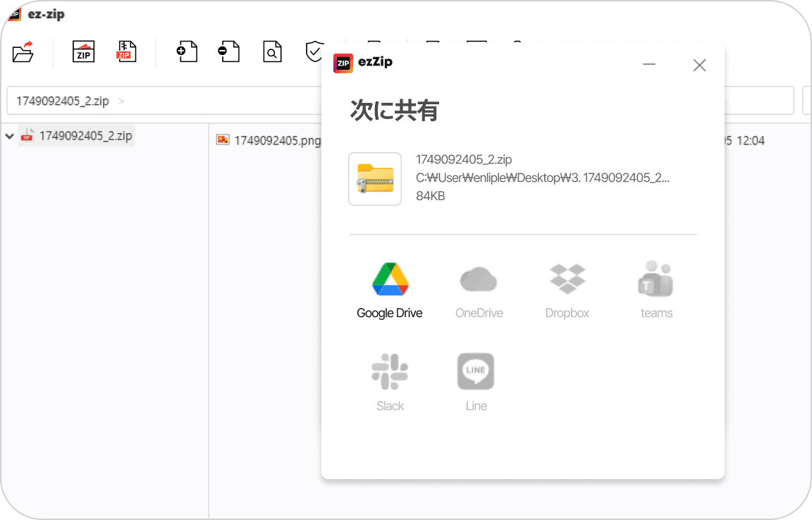Click the shield check toolbar icon
Screen dimensions: 812x520
tap(314, 52)
